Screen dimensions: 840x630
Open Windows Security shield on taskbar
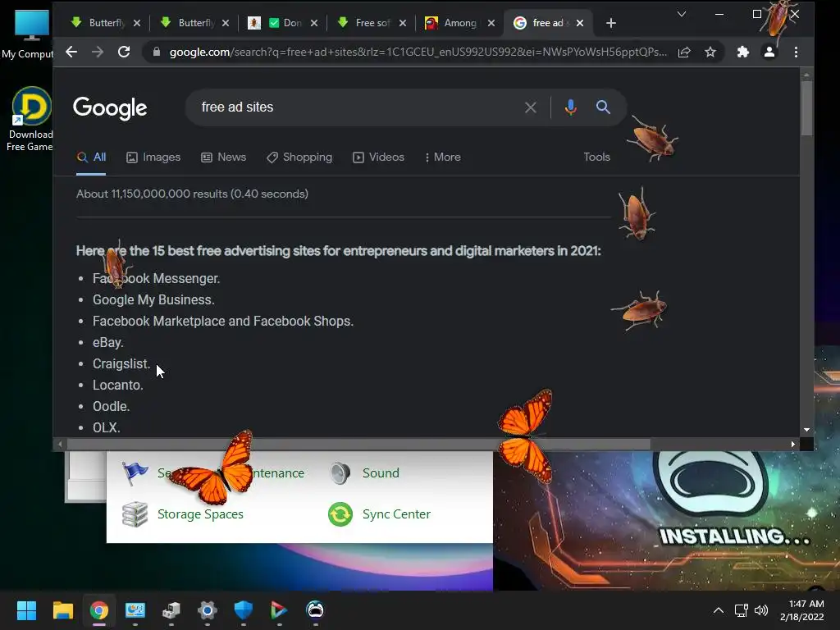point(243,610)
